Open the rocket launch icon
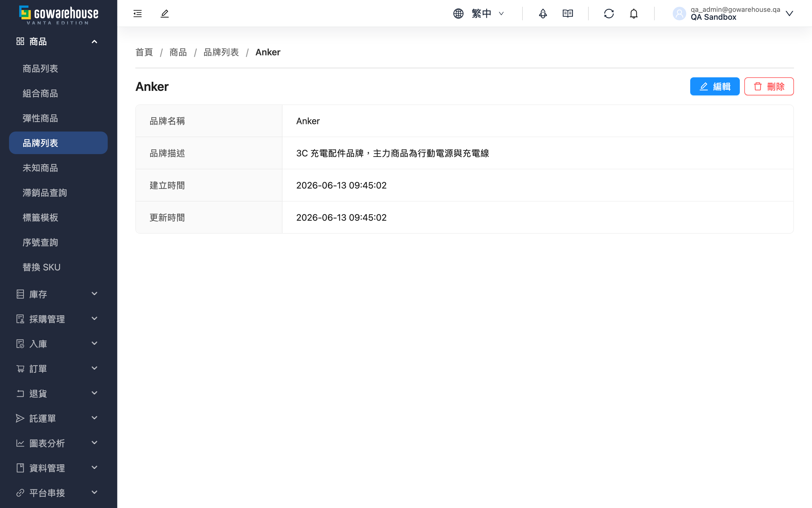The width and height of the screenshot is (812, 508). click(x=542, y=14)
